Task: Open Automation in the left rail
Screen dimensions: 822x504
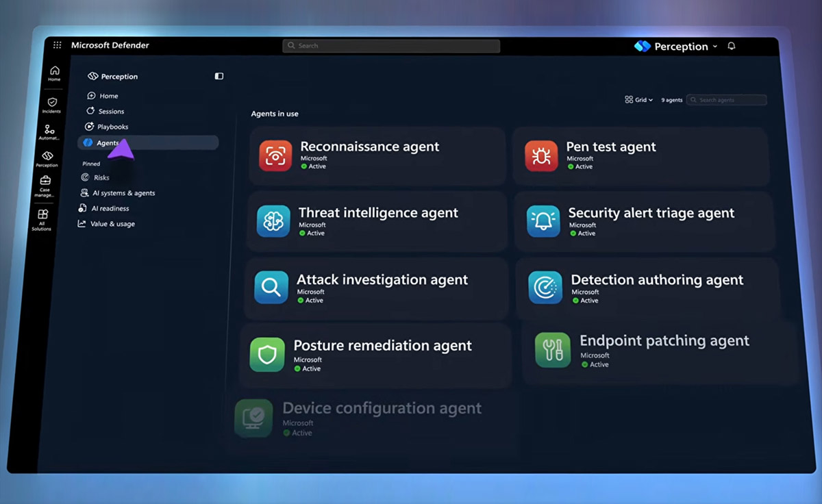Action: click(49, 132)
